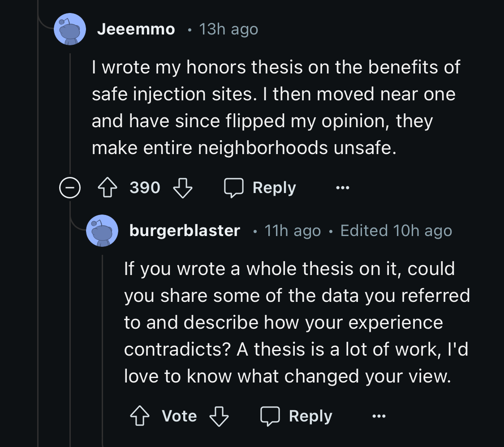Open more options on Jeeemmo's comment
The width and height of the screenshot is (504, 447).
tap(342, 188)
